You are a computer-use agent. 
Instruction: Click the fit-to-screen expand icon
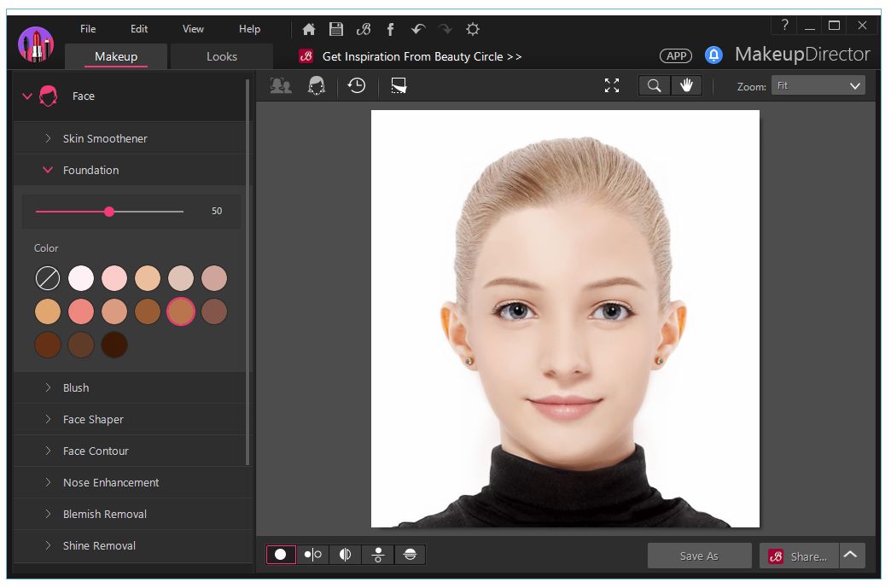tap(612, 85)
